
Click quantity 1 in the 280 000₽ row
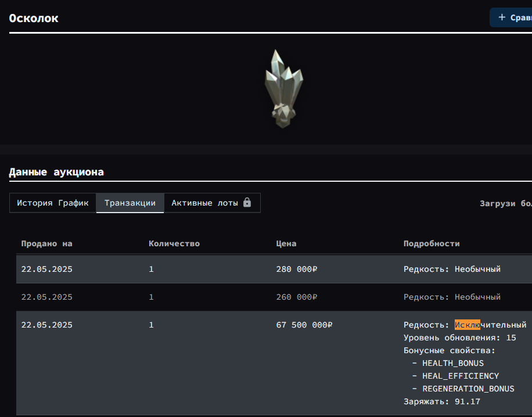[x=152, y=269]
